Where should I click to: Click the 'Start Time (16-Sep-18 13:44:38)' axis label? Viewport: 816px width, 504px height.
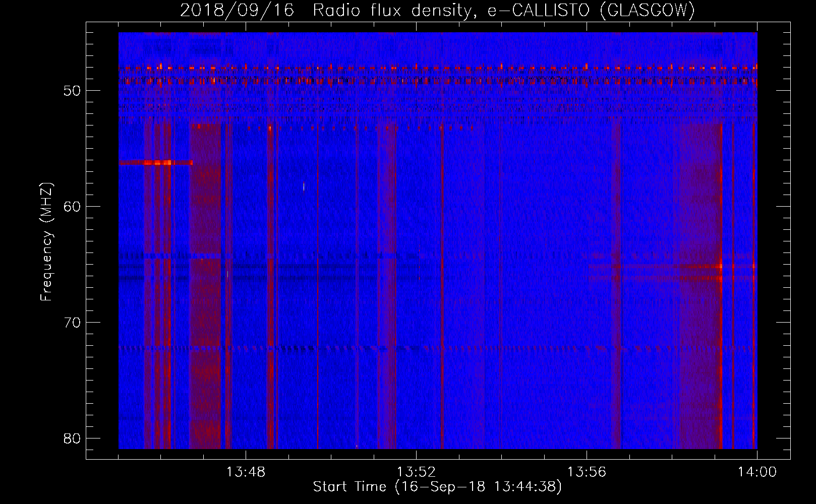pyautogui.click(x=437, y=487)
